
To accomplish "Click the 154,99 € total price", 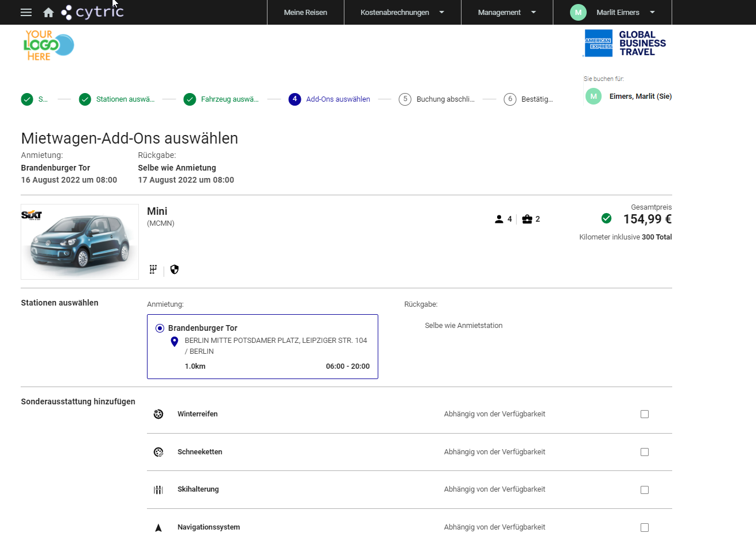I will click(648, 219).
